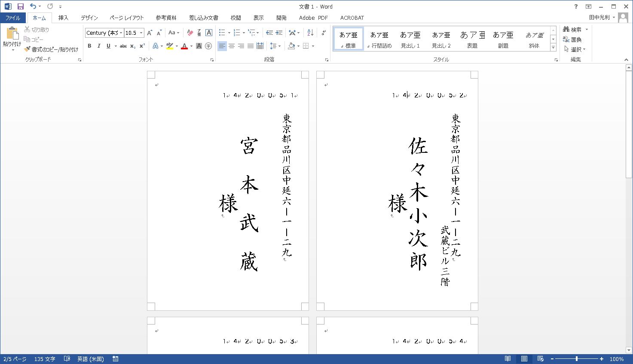Toggle strikethrough abc formatting

123,46
